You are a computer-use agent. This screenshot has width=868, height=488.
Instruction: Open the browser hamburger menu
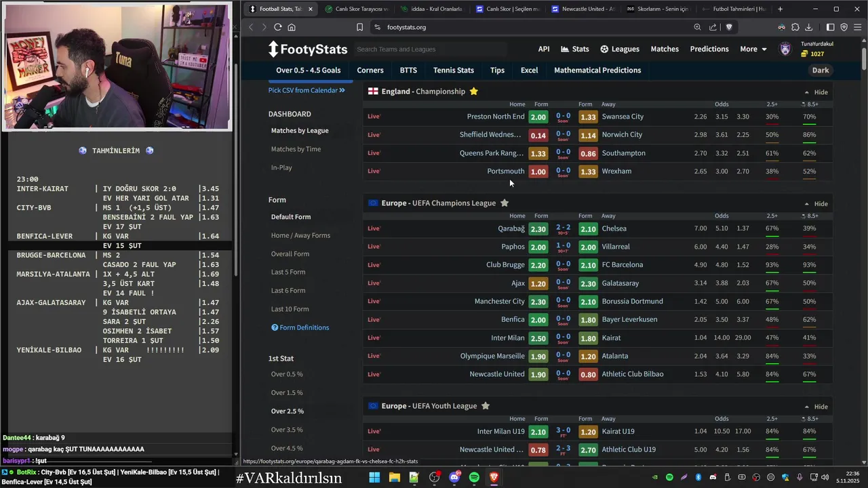point(858,27)
